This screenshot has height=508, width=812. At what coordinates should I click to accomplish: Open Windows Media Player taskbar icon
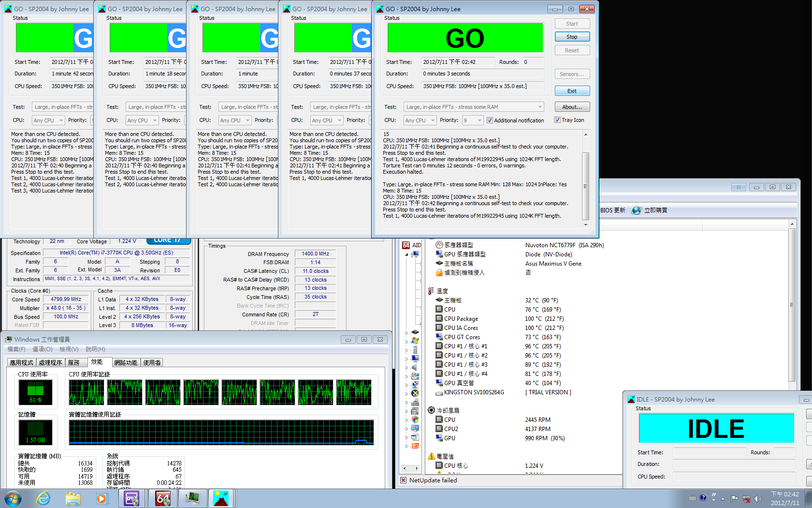click(101, 498)
